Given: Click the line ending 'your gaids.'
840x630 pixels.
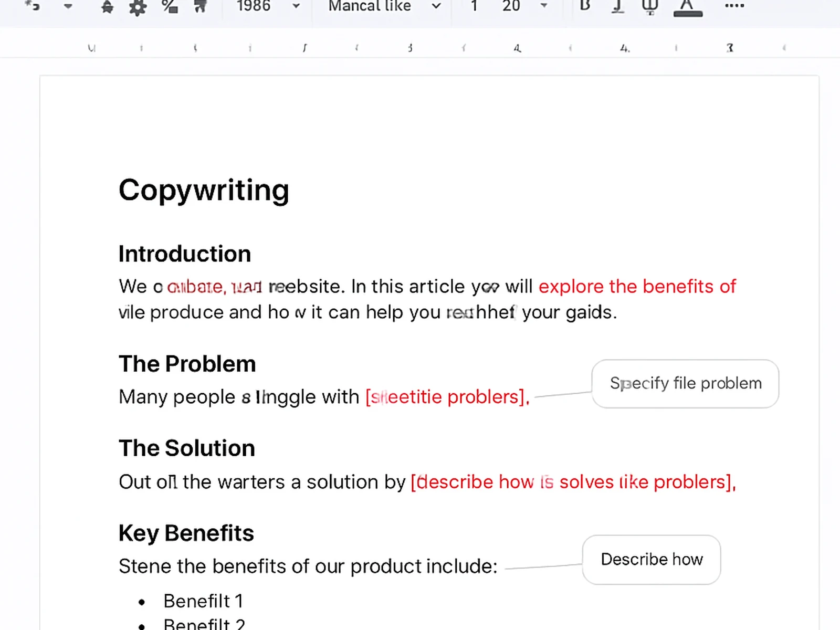Looking at the screenshot, I should (x=367, y=312).
